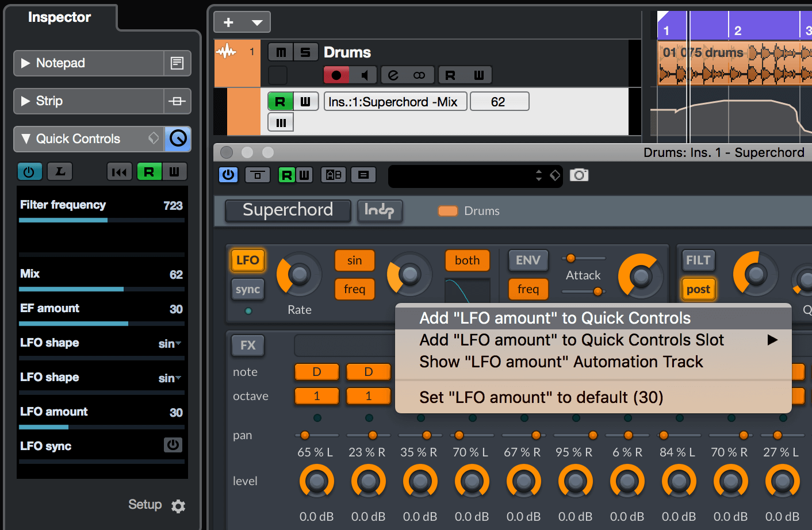This screenshot has height=530, width=812.
Task: Click the Add Track plus button
Action: pos(228,22)
